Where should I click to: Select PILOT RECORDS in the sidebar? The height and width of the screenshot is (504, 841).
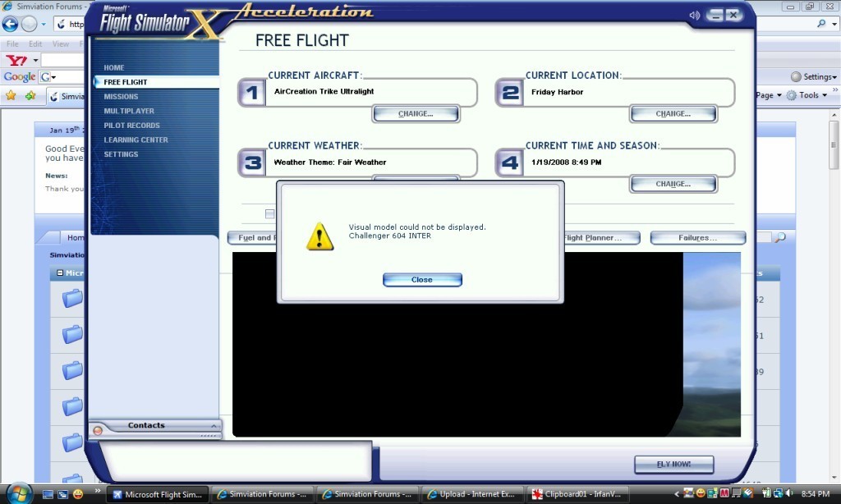(x=131, y=126)
